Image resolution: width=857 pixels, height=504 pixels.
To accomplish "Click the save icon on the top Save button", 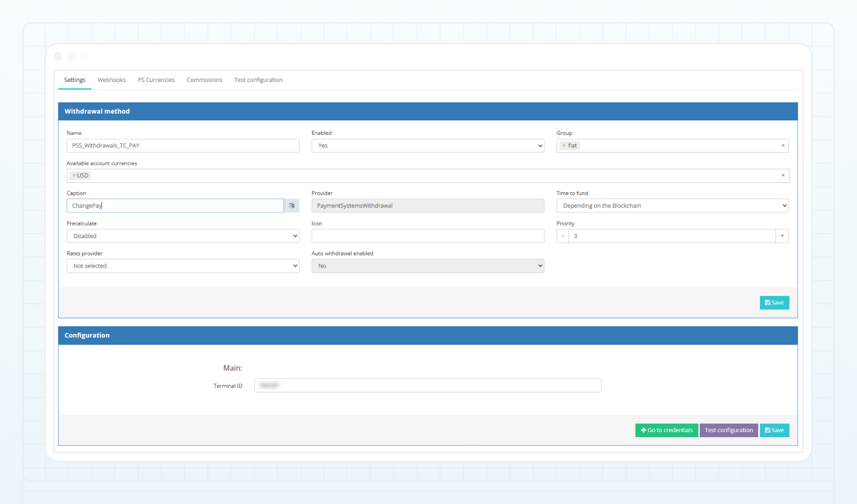I will pos(768,302).
